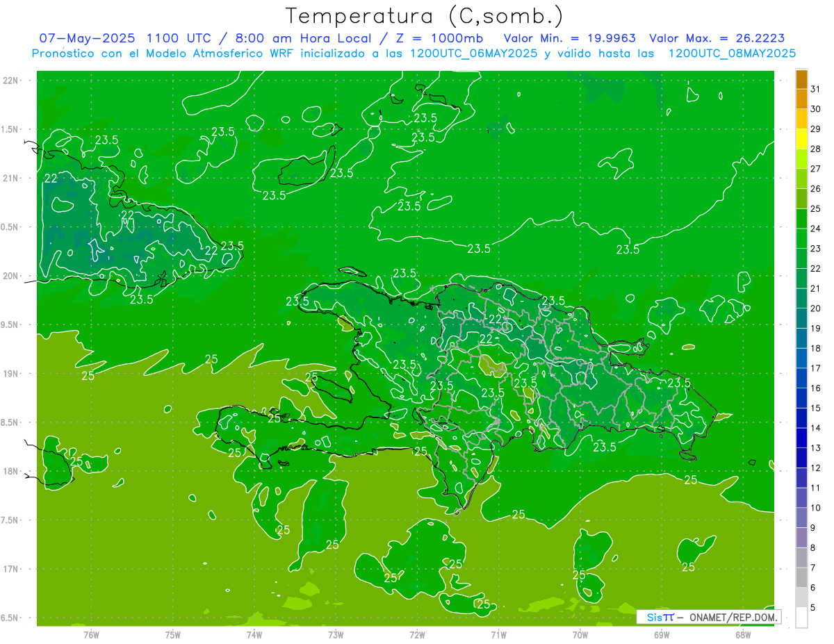Click the legend value 11

(815, 488)
